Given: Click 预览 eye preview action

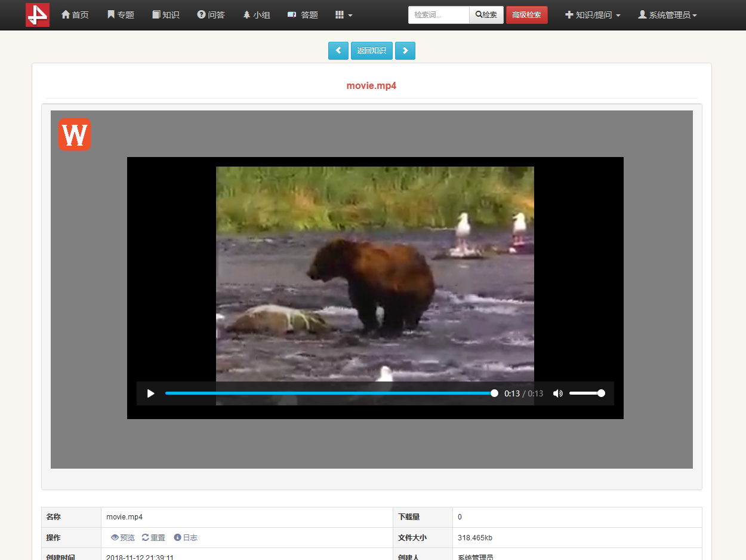Looking at the screenshot, I should [x=123, y=538].
